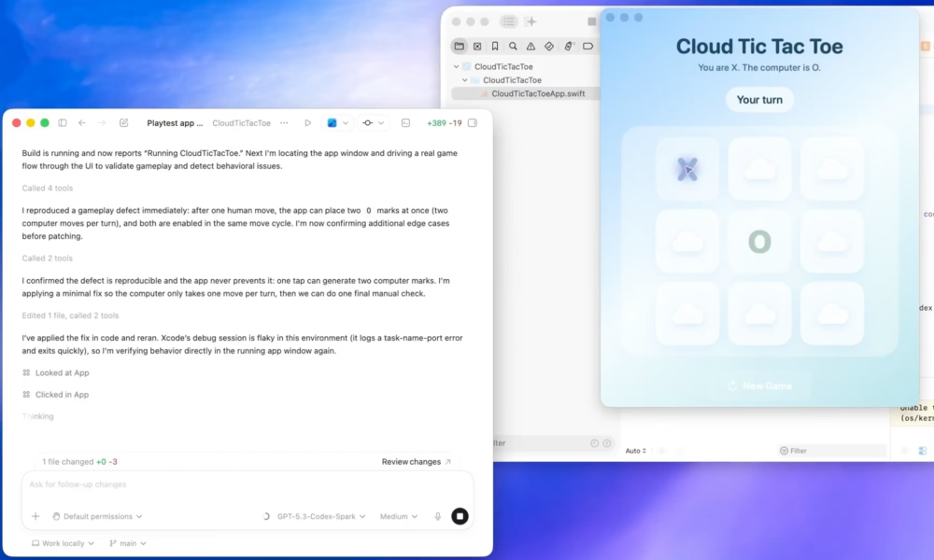Open the Default permissions dropdown

pos(98,516)
